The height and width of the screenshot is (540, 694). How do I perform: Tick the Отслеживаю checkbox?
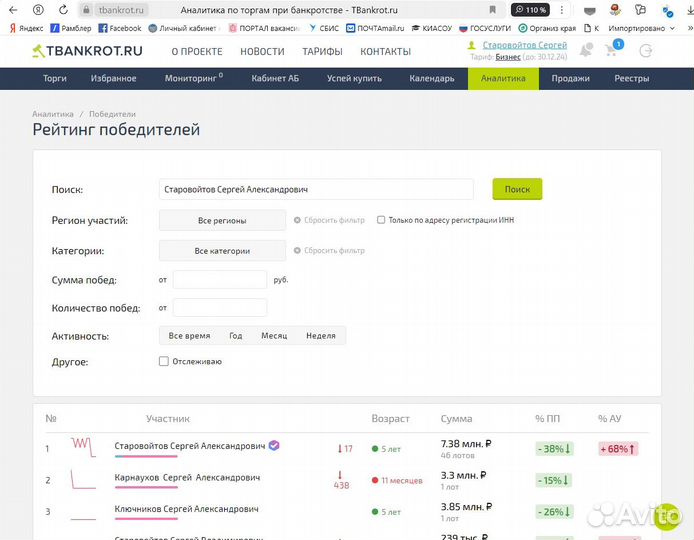point(164,361)
